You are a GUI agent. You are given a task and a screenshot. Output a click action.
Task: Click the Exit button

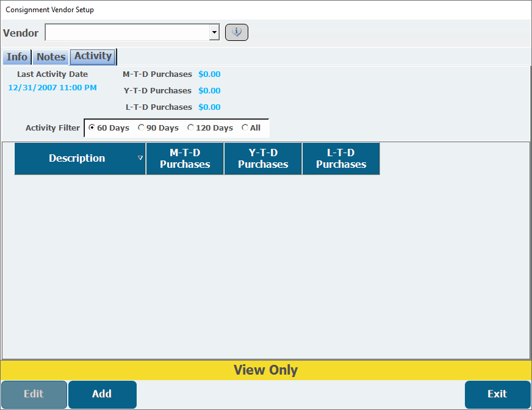pos(497,394)
